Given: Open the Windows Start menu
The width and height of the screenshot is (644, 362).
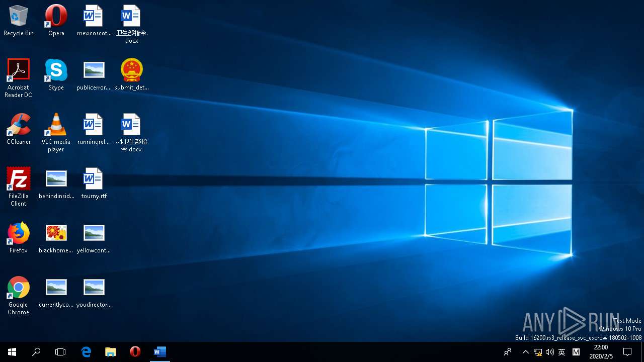Looking at the screenshot, I should tap(12, 352).
